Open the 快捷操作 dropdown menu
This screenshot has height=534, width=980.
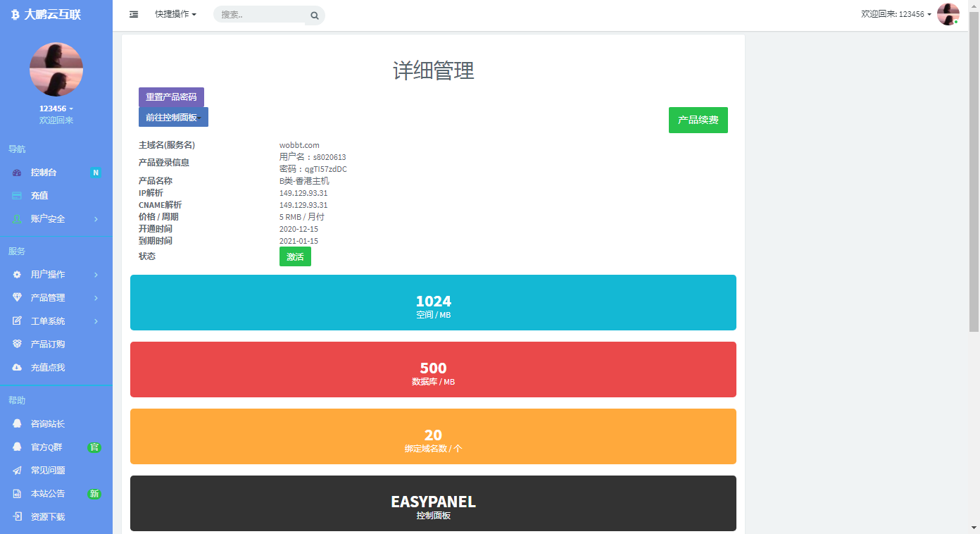[175, 14]
